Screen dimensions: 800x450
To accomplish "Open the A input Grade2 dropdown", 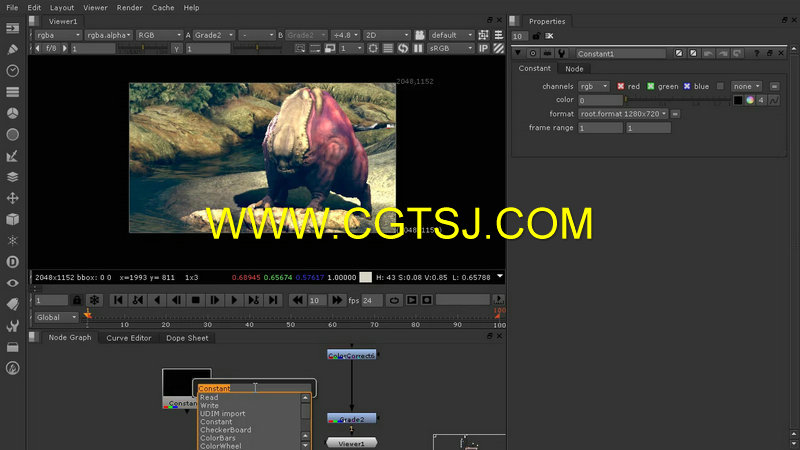I will [x=213, y=35].
